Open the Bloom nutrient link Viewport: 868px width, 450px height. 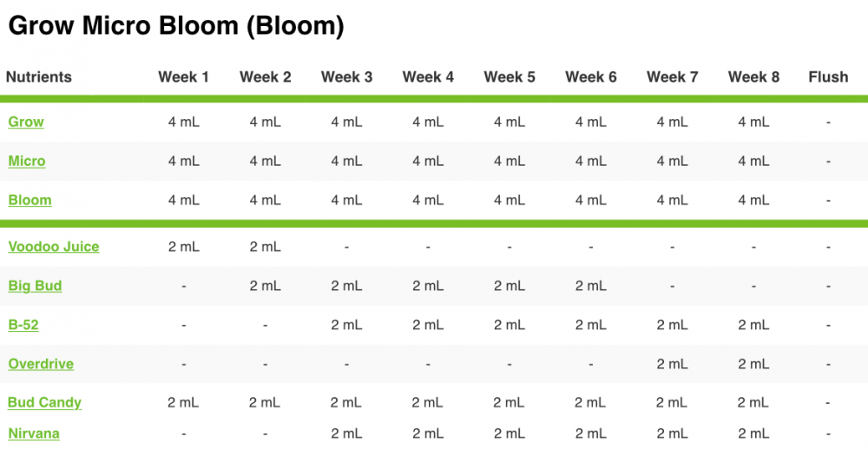pos(30,200)
